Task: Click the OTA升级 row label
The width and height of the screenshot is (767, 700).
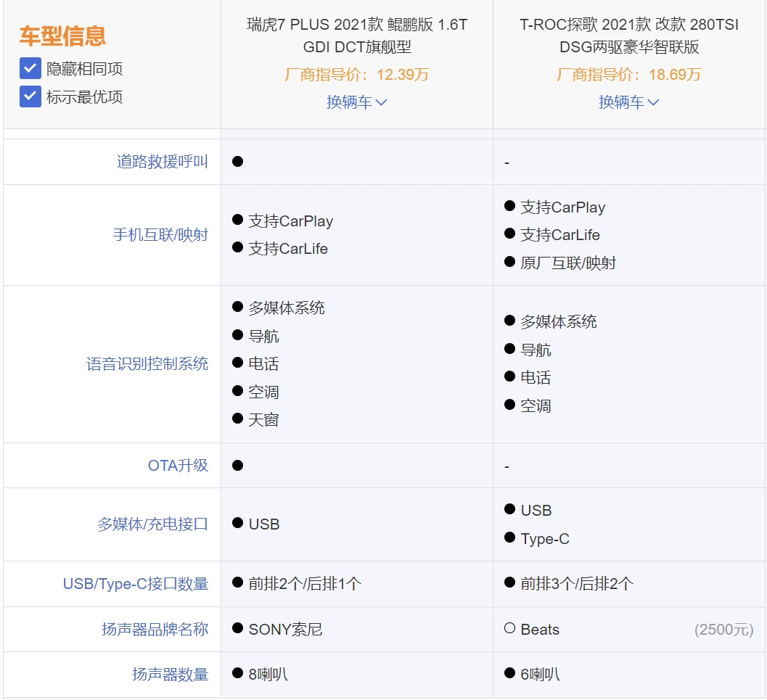Action: (178, 466)
